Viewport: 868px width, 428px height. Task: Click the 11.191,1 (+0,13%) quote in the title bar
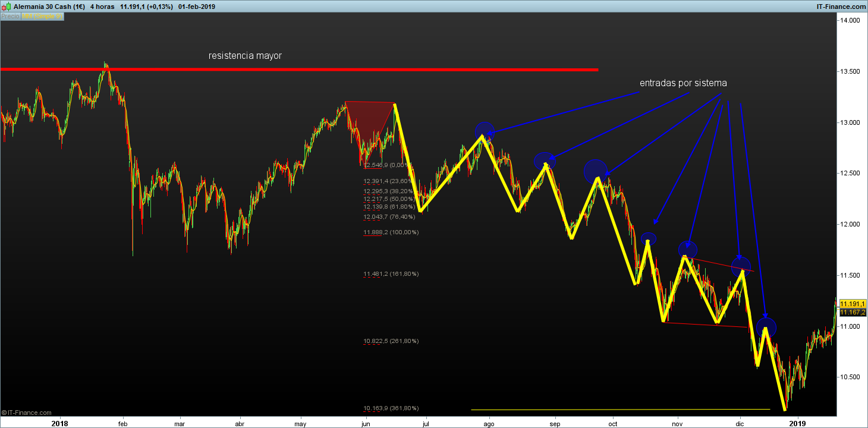[147, 7]
